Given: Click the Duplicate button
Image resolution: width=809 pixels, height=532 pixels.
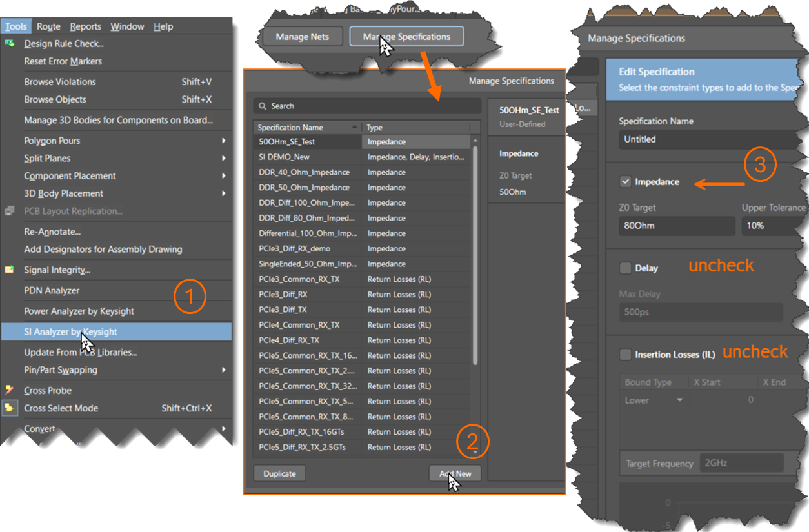Looking at the screenshot, I should (x=279, y=473).
